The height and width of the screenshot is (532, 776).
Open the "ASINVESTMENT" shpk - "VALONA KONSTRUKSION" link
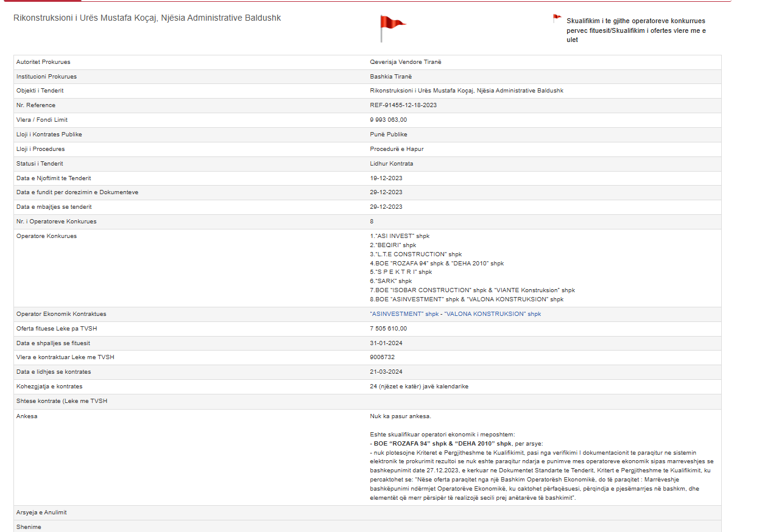click(455, 314)
